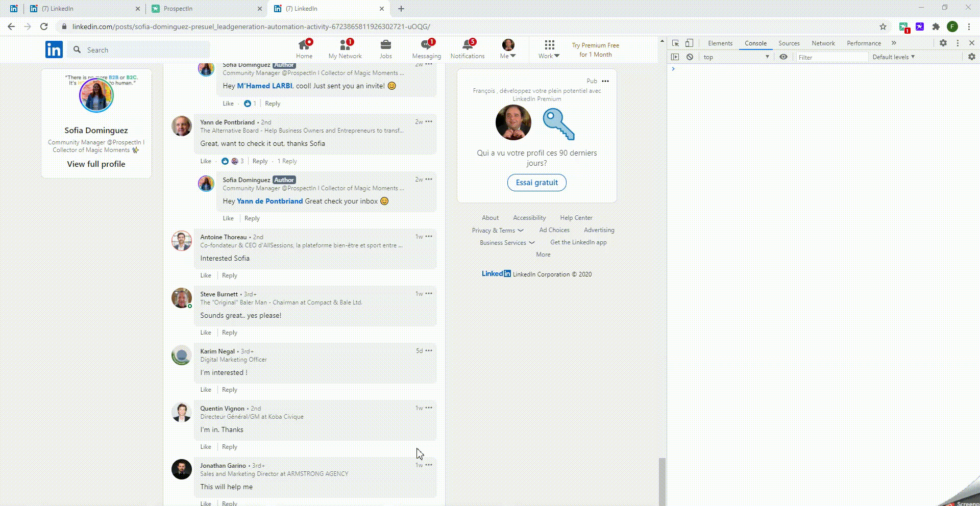Screen dimensions: 980x506
Task: Click Sofia Dominguez sidebar profile photo
Action: 96,95
